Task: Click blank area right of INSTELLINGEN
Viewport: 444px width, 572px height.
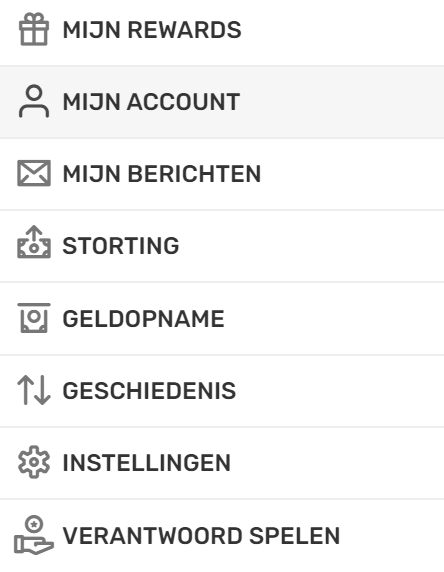Action: pos(336,463)
